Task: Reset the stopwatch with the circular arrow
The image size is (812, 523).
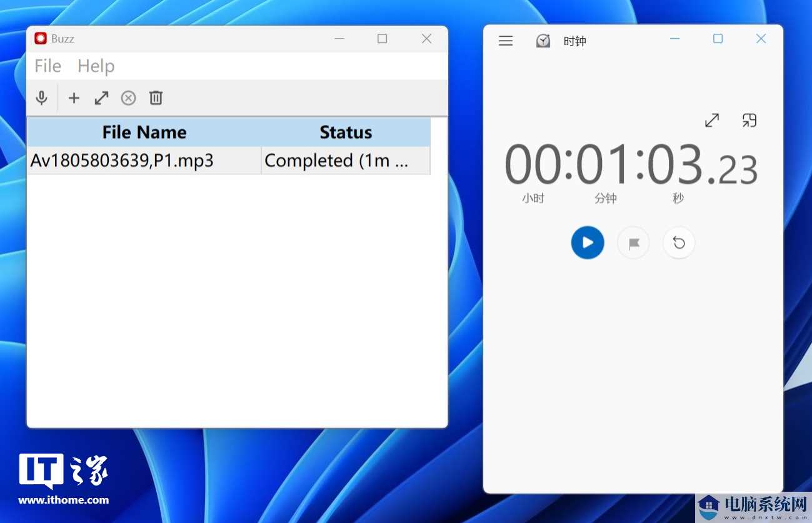Action: pos(679,243)
